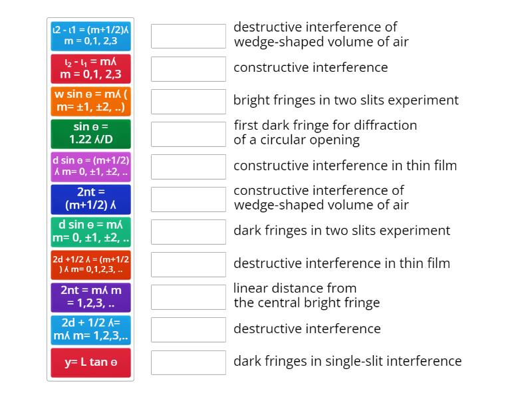Viewport: 532px width, 399px height.
Task: Click the empty box beside "destructive interference in thin film"
Action: (x=188, y=264)
